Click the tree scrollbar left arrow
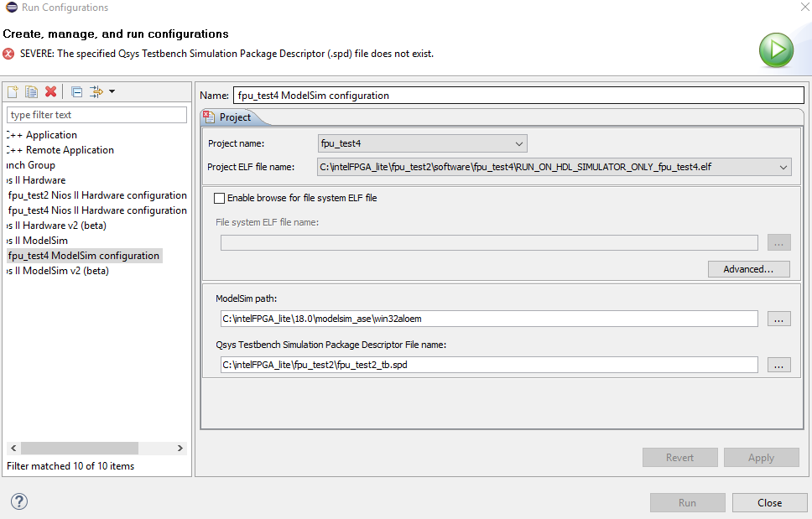 pos(13,448)
